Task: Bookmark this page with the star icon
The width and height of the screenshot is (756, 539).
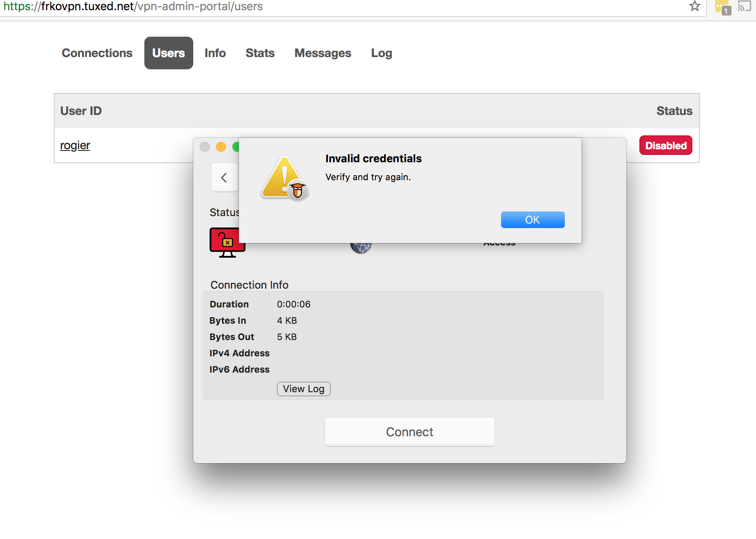Action: pyautogui.click(x=694, y=6)
